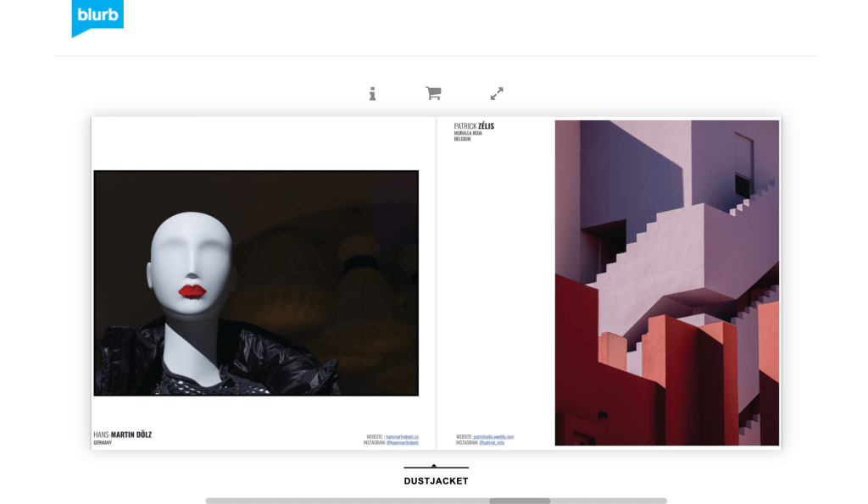Open the @hansmartindoelz Instagram link
The height and width of the screenshot is (504, 868).
click(402, 443)
